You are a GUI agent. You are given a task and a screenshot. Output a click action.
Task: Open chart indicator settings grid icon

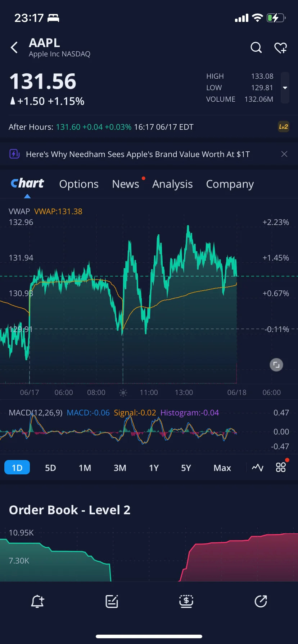coord(281,467)
